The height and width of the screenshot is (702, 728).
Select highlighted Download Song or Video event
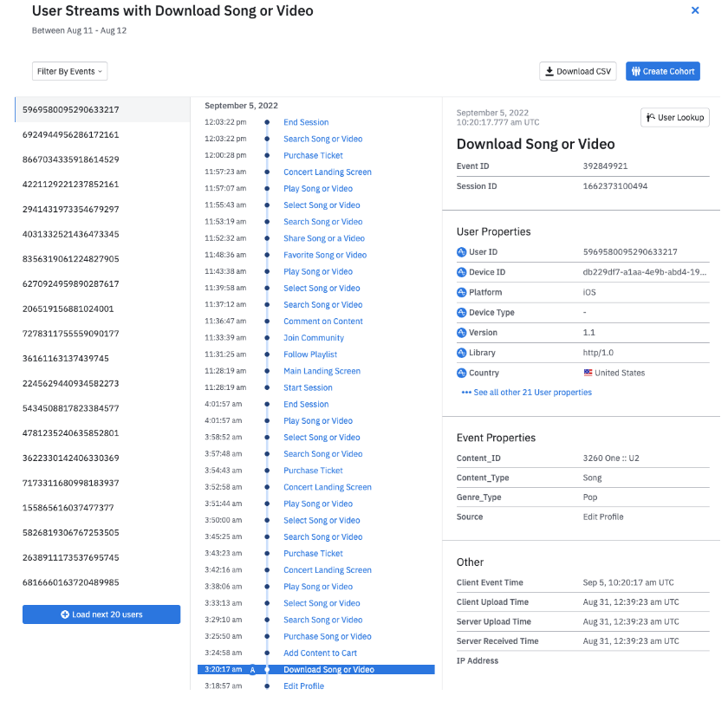[x=316, y=669]
